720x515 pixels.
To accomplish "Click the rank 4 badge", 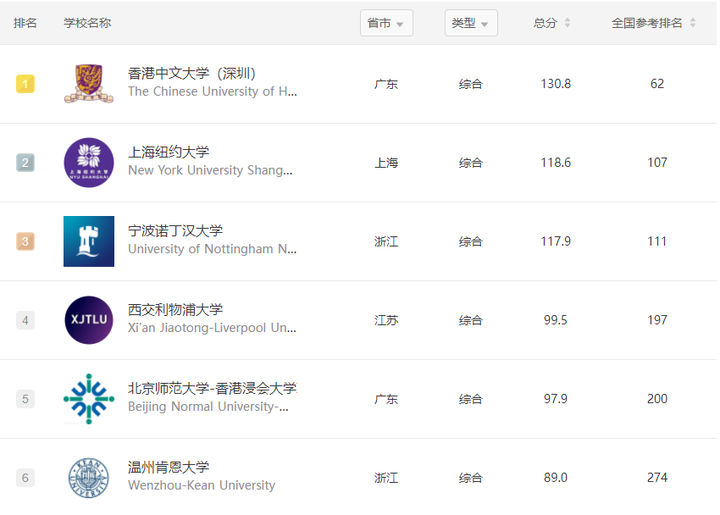I will 25,320.
